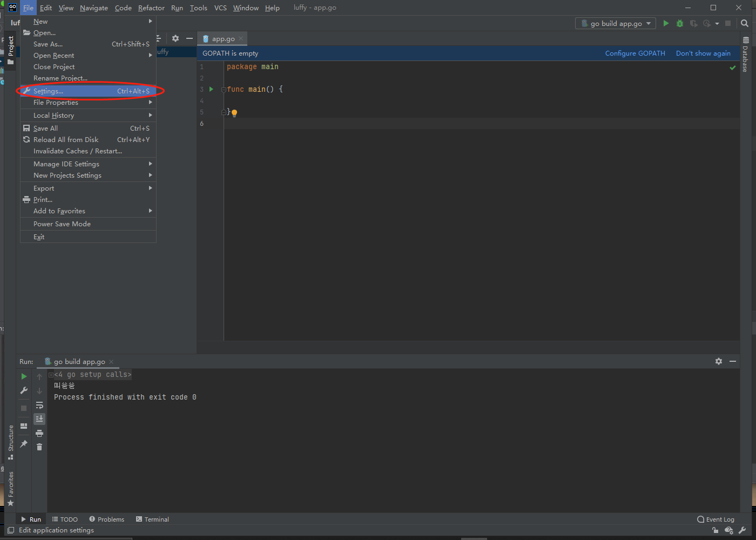Viewport: 756px width, 540px height.
Task: Open Project panel gear options
Action: click(175, 38)
